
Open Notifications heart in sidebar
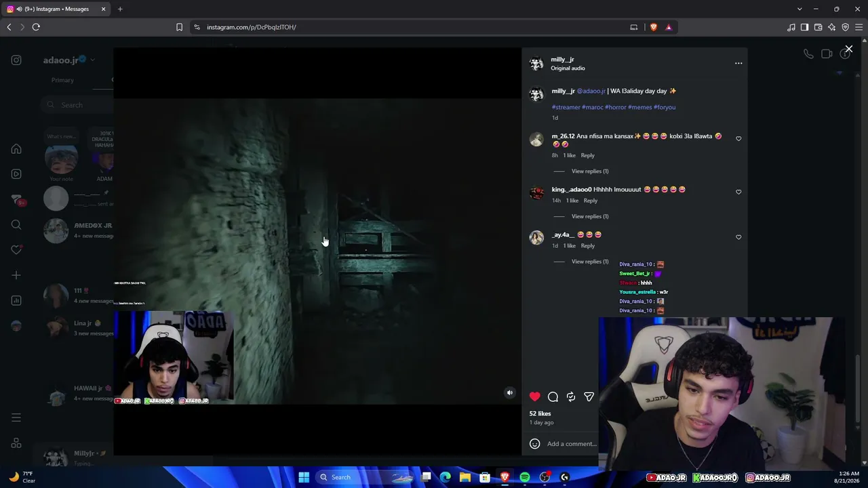tap(16, 250)
